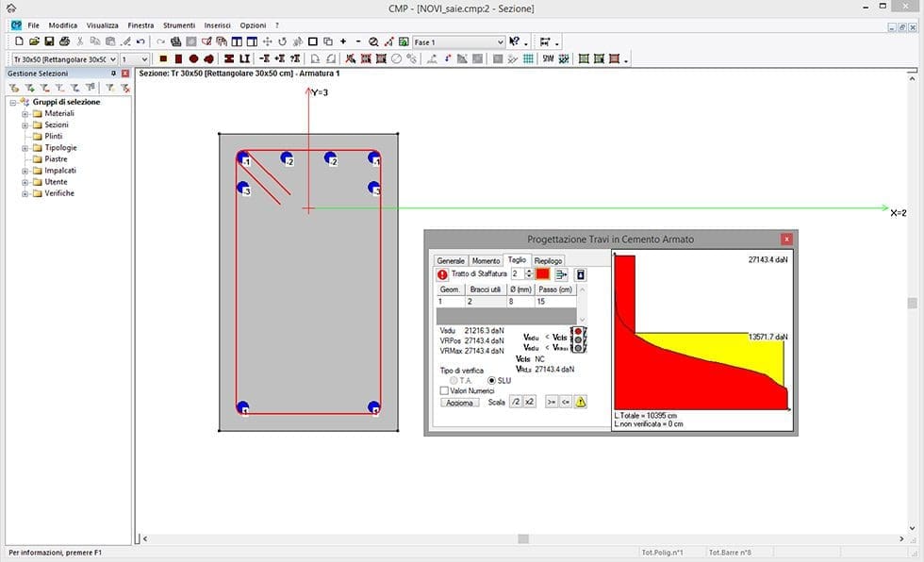Image resolution: width=924 pixels, height=562 pixels.
Task: Open the Tr 30x50 section dropdown
Action: tap(111, 58)
